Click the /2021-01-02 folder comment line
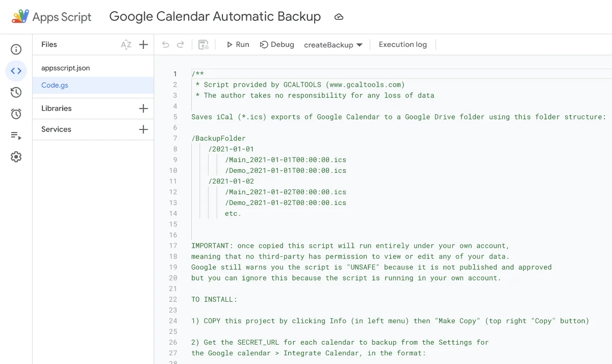This screenshot has height=364, width=612. click(x=231, y=181)
